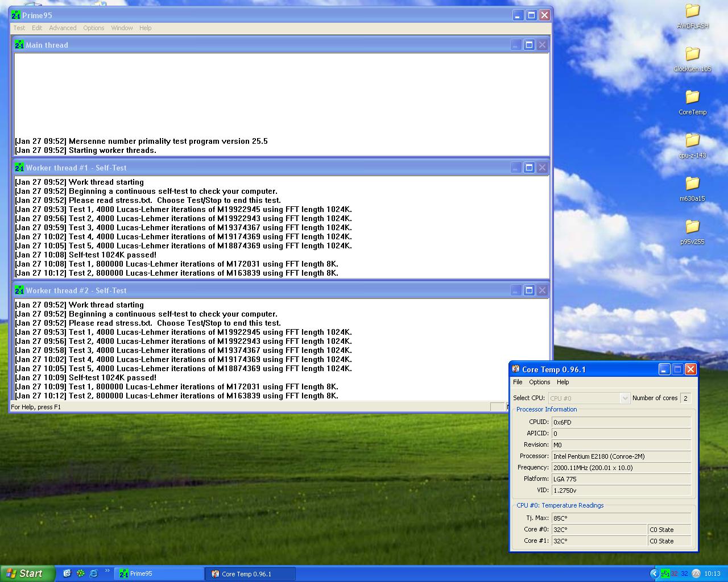
Task: Click Worker #2 [Jan 27 10:09] Test 1 M172031 line
Action: 177,387
